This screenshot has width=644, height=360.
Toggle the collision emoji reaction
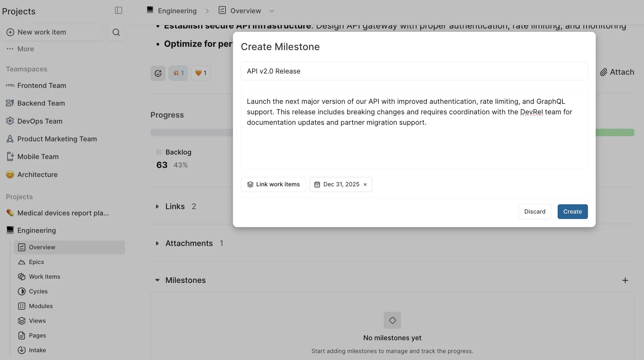pyautogui.click(x=178, y=73)
